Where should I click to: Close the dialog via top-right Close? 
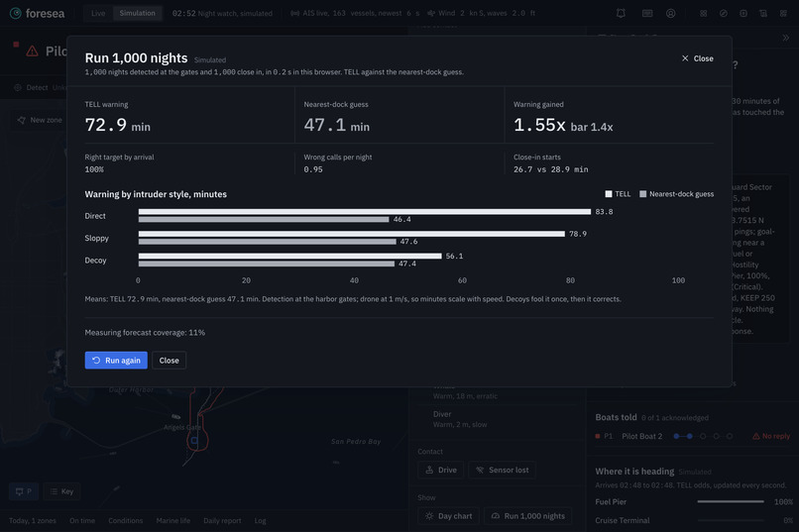[x=698, y=58]
